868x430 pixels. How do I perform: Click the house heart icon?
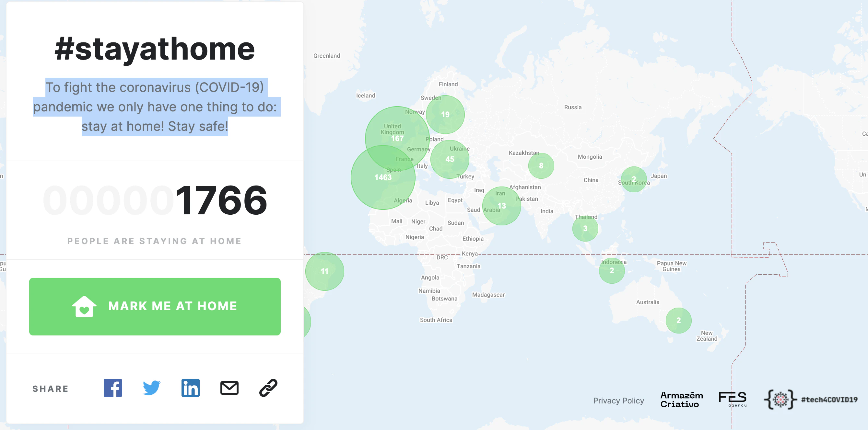pos(84,306)
